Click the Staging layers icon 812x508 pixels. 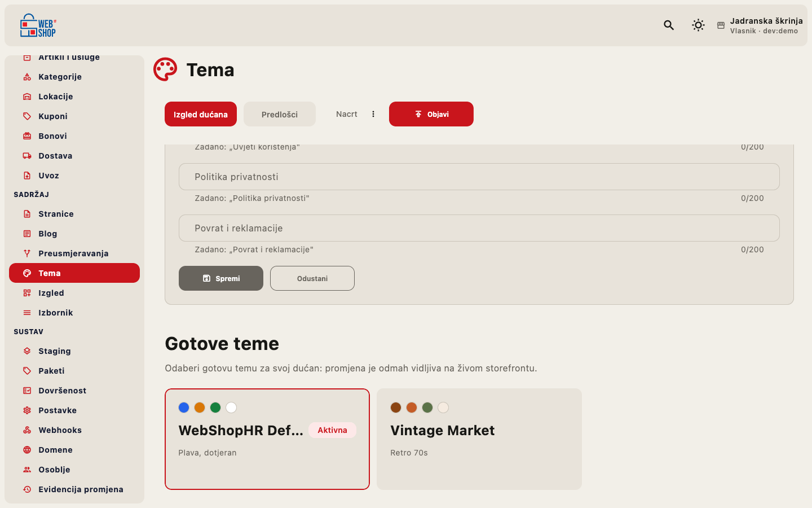pyautogui.click(x=27, y=351)
